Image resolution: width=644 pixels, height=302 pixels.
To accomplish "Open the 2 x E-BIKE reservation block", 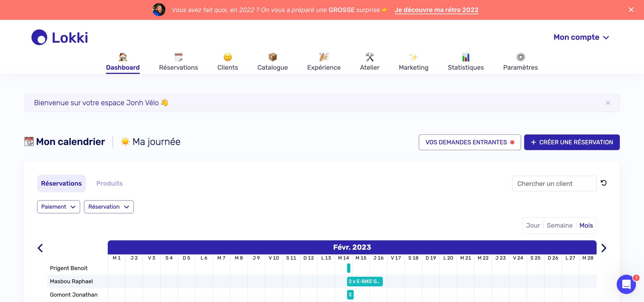I will pos(365,282).
